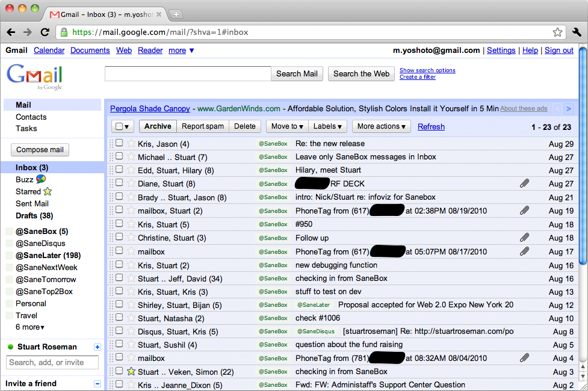The width and height of the screenshot is (588, 391).
Task: Click the paperclip on the 'Follow up' email
Action: 524,237
